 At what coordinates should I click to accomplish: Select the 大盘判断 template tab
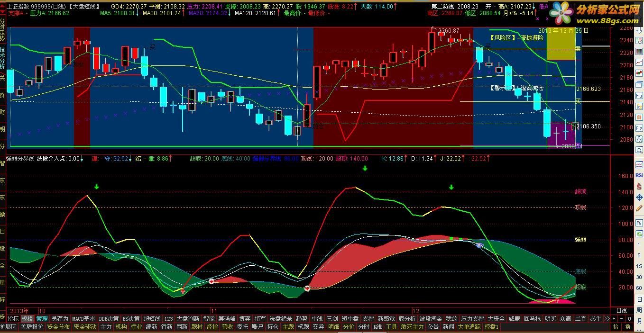click(x=188, y=319)
